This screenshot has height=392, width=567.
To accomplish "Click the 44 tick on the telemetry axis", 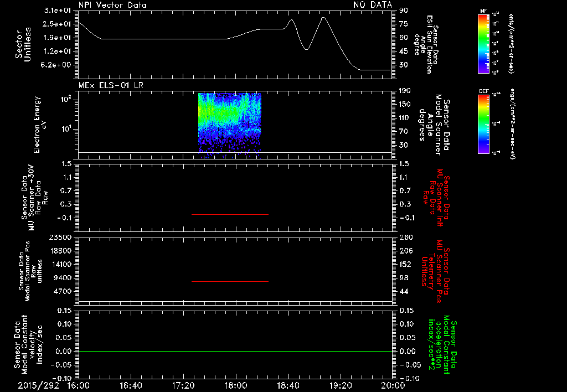I will point(404,291).
